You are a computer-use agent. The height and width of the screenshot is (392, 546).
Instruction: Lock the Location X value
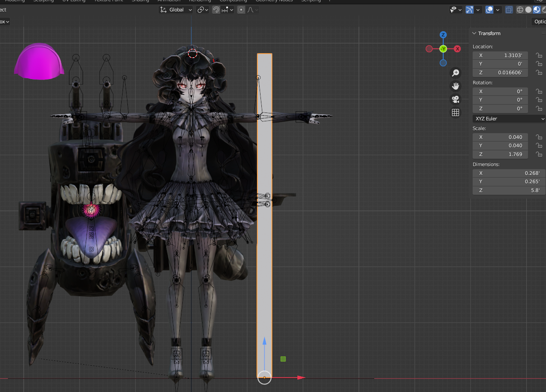coord(538,55)
